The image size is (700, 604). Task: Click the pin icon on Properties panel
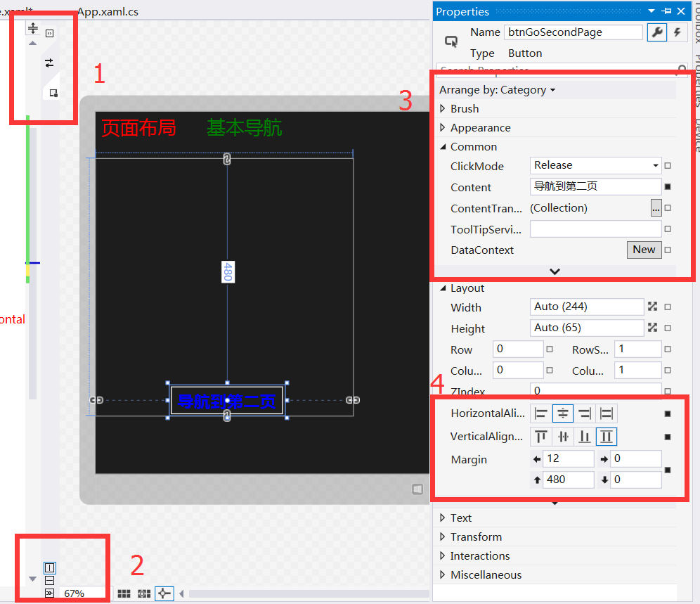click(666, 11)
